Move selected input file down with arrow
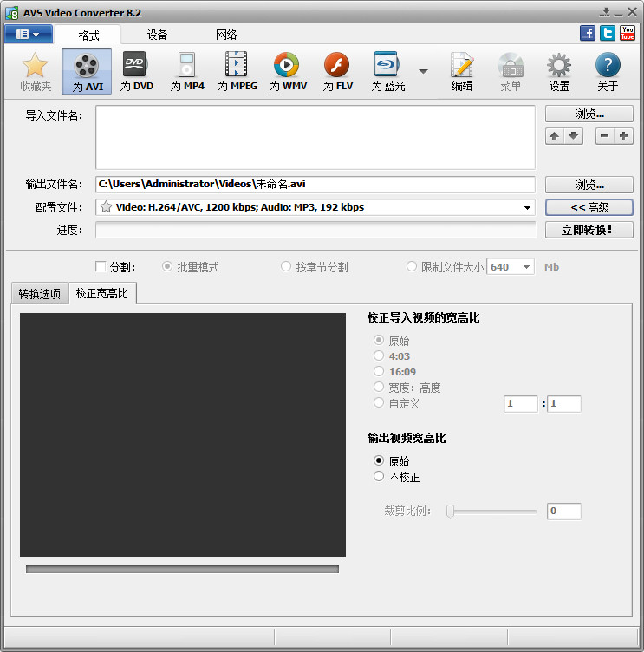Screen dimensions: 644x652 tap(573, 136)
